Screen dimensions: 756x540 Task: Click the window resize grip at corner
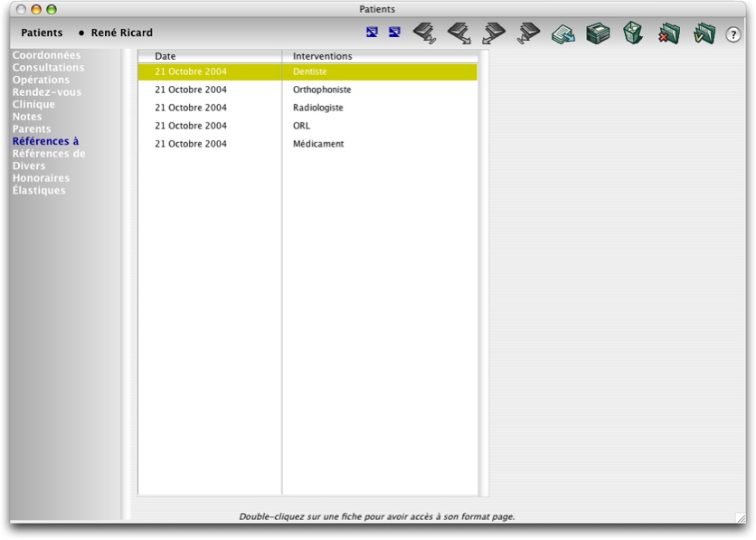tap(741, 517)
